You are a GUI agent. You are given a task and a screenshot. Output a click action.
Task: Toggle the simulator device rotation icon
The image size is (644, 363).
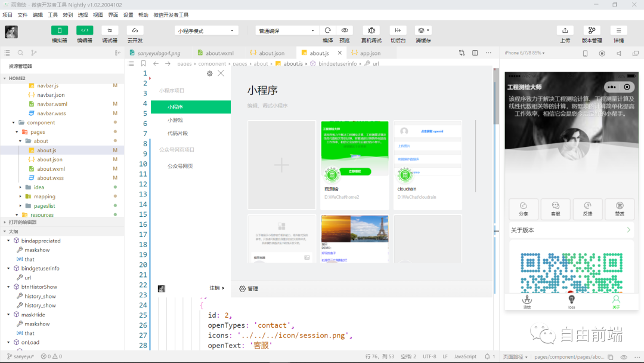[x=585, y=53]
